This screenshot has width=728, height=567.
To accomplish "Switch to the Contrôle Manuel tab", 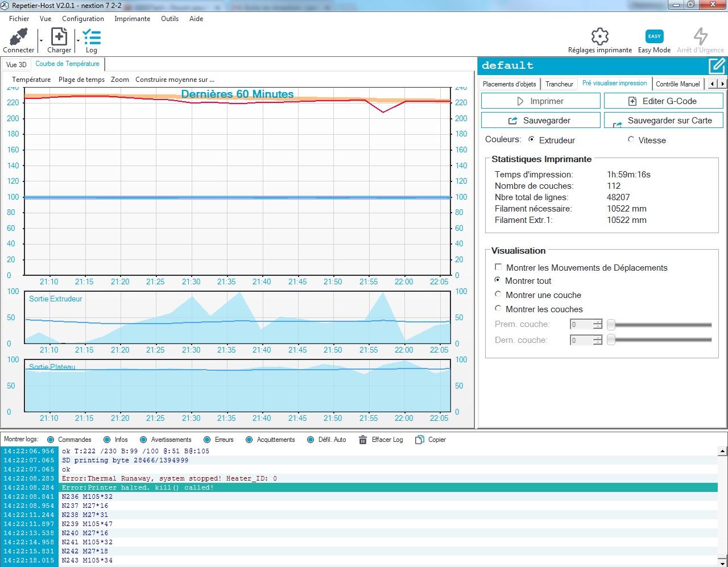I will (677, 84).
